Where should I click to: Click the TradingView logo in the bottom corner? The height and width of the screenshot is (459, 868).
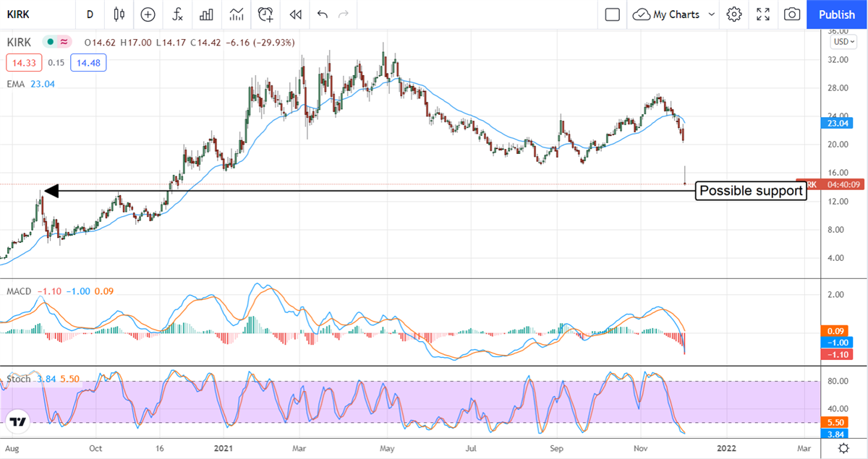point(17,421)
